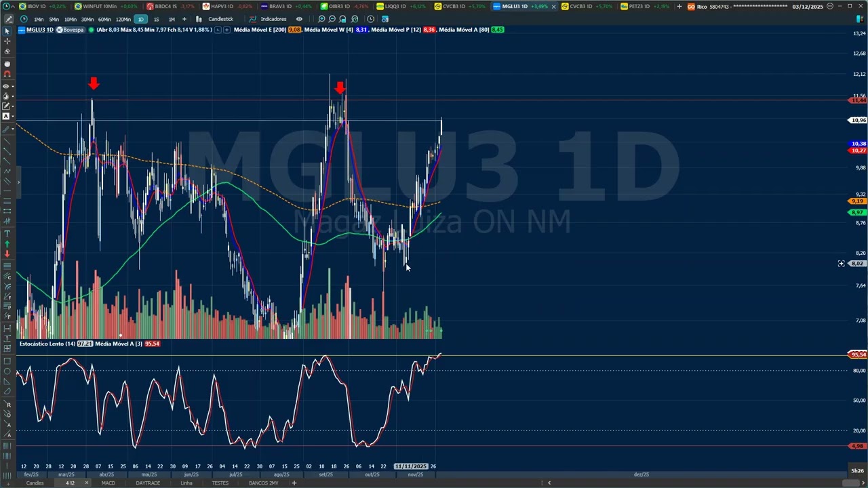Select the 30Min timeframe
868x488 pixels.
tap(87, 19)
